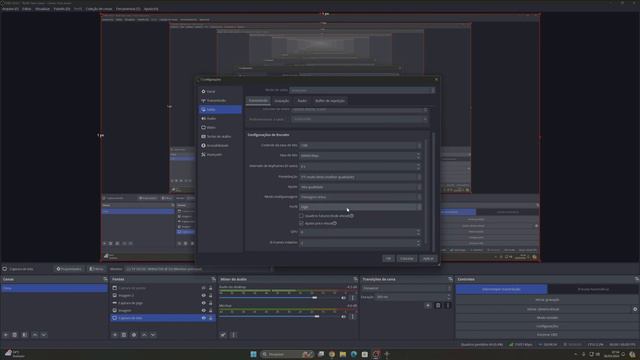Switch to Gravação tab in output settings
Screen dimensions: 640x360
click(282, 100)
